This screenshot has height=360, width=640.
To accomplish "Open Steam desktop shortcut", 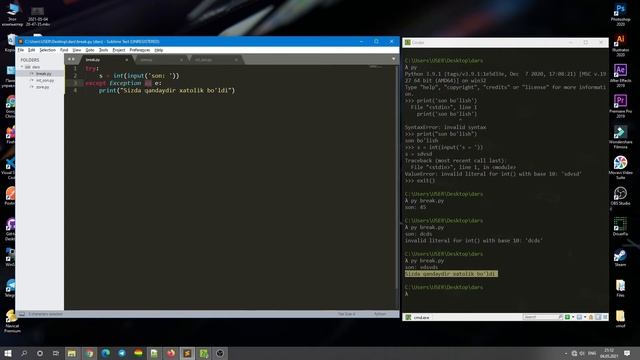I will [x=620, y=258].
